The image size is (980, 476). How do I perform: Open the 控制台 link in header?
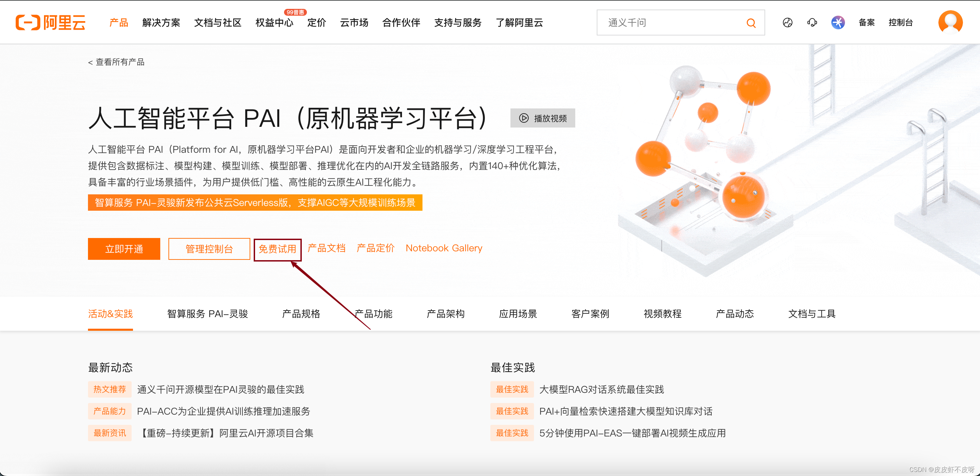coord(901,23)
